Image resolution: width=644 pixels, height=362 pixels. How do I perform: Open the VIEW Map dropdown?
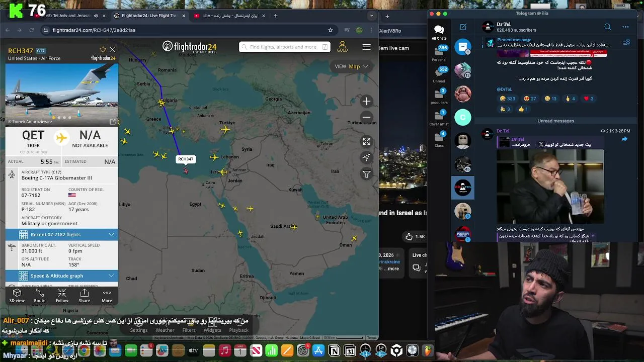(x=351, y=66)
